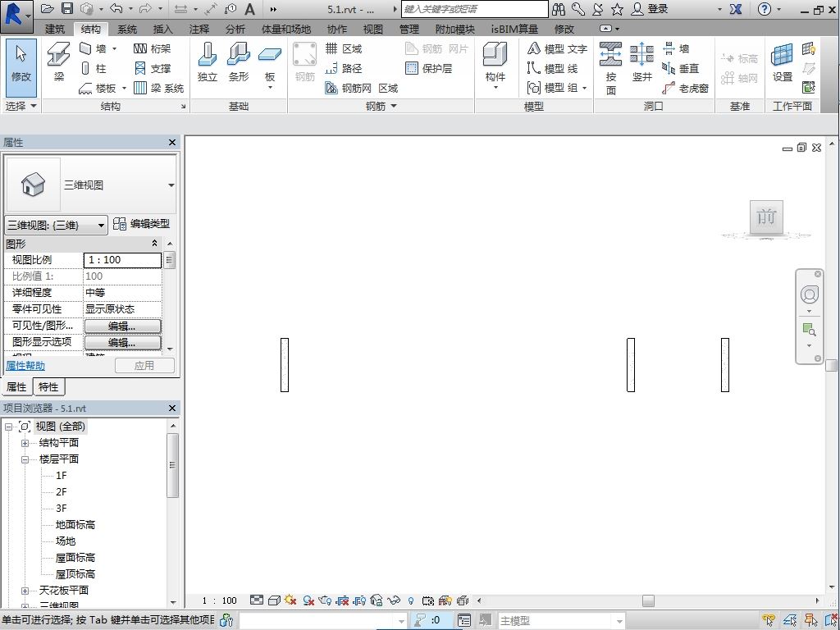
Task: Select the Dormer (老虎窗) opening tool
Action: pyautogui.click(x=686, y=88)
